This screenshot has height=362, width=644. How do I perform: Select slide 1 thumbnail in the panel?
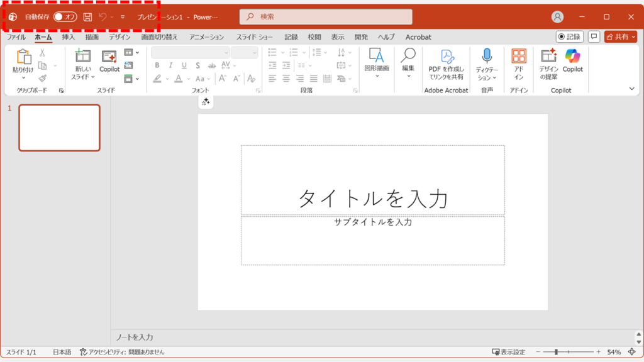59,129
